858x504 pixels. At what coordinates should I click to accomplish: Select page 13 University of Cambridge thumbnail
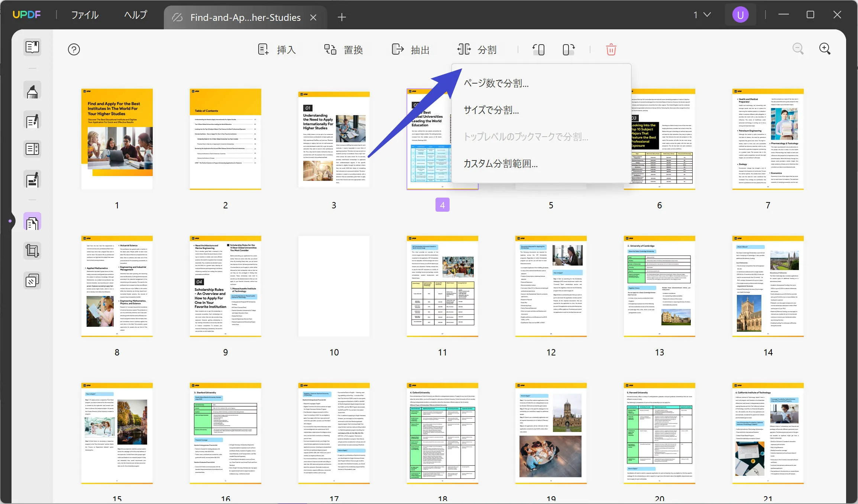[660, 286]
